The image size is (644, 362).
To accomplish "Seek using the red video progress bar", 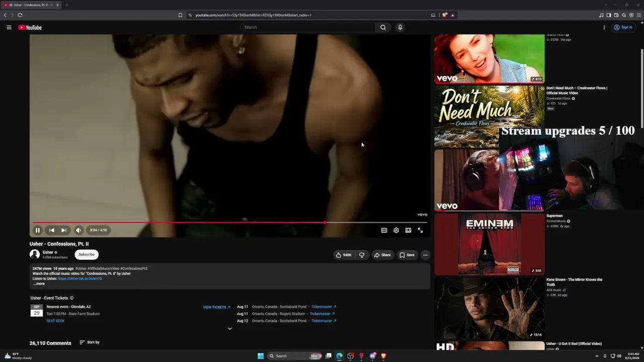I will [x=230, y=222].
